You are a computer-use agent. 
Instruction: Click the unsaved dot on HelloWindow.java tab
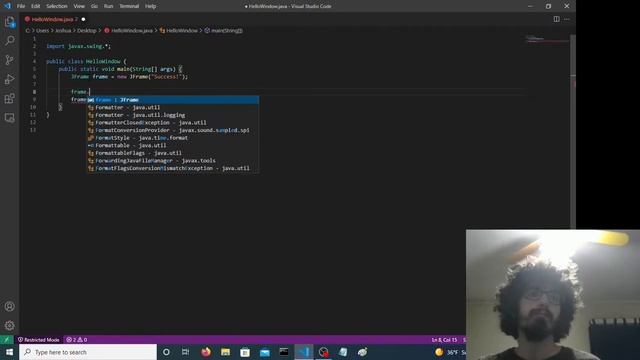click(83, 19)
